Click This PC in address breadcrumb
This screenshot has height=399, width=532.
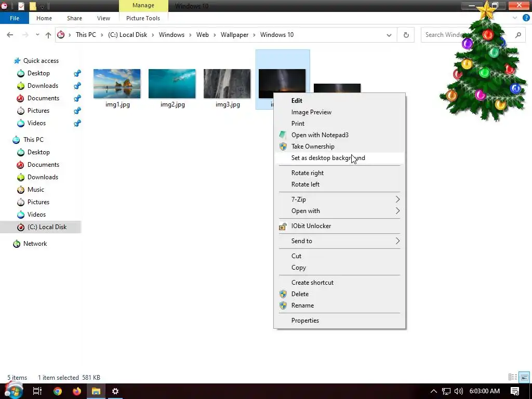pos(86,35)
